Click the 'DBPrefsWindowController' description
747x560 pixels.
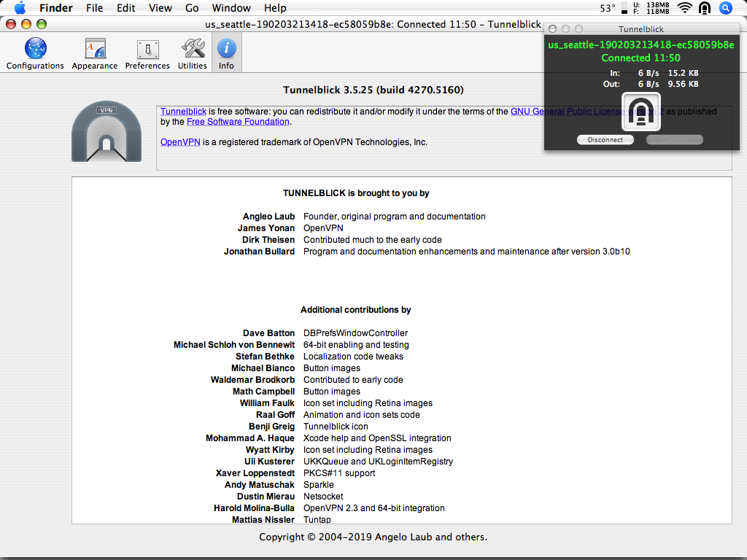click(355, 332)
